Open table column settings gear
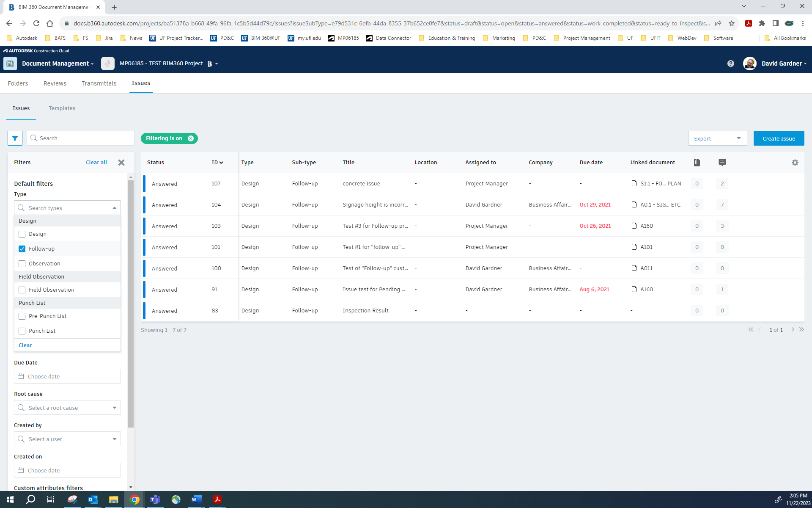This screenshot has height=508, width=812. coord(795,163)
